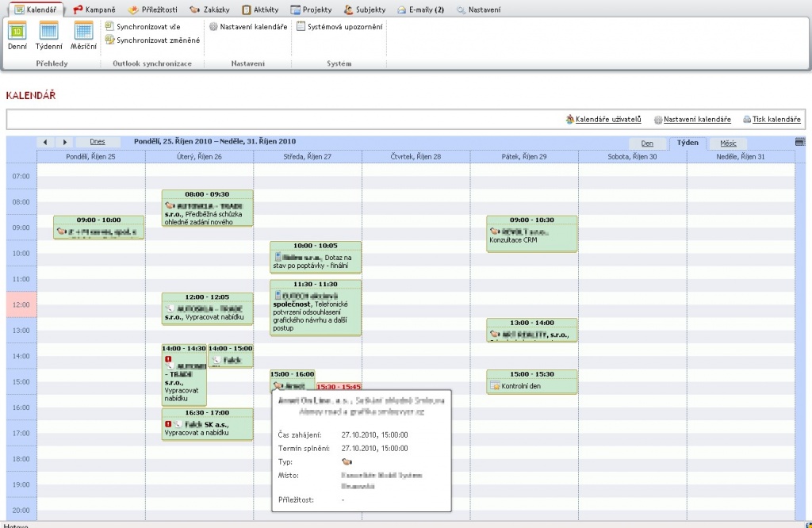Image resolution: width=812 pixels, height=528 pixels.
Task: Click red priority icon in 14:00 - 14:30 event
Action: 168,358
